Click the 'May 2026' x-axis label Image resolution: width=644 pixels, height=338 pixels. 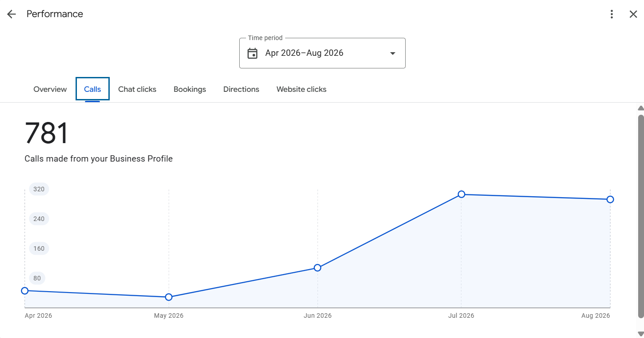click(x=169, y=315)
